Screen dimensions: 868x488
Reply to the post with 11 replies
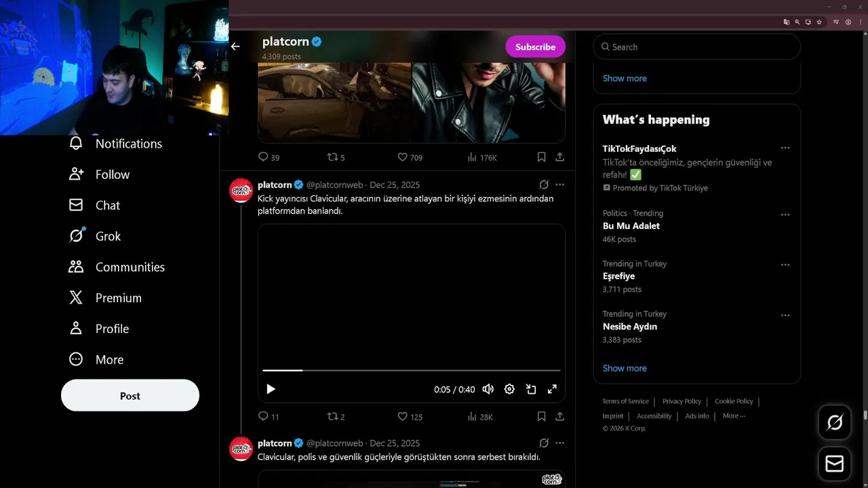tap(269, 417)
